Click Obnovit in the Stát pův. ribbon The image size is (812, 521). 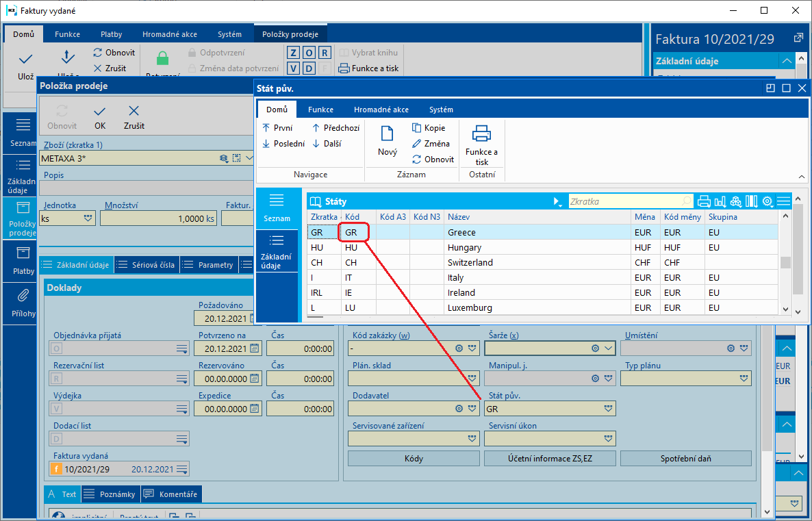433,159
